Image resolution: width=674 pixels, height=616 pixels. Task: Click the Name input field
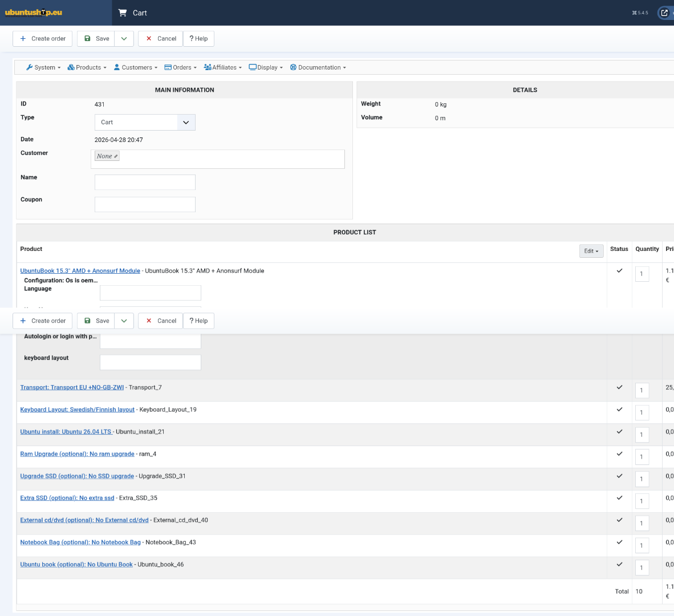click(145, 183)
